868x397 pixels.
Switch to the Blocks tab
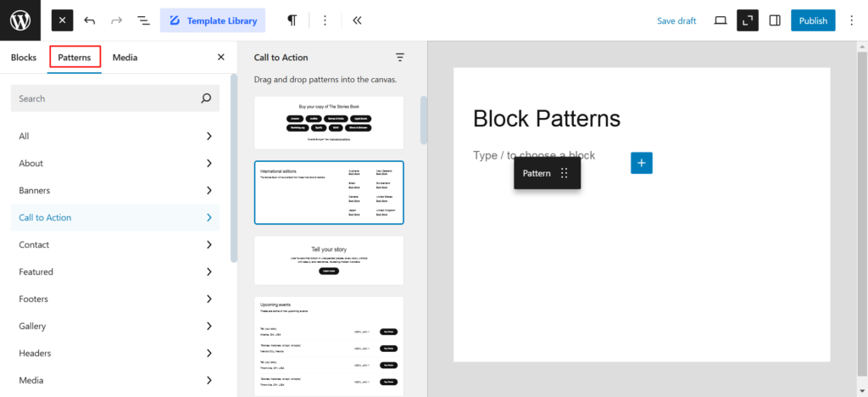(23, 57)
